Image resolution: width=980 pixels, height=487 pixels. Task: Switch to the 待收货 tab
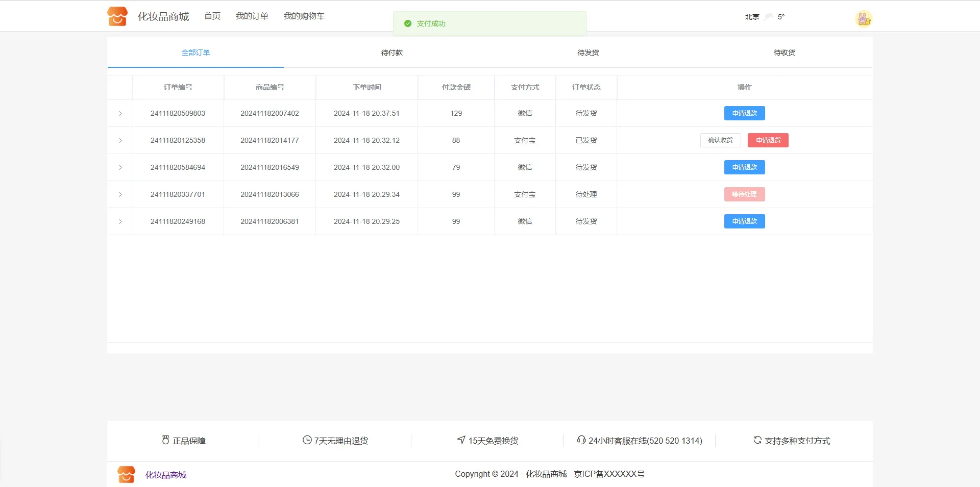pyautogui.click(x=784, y=53)
